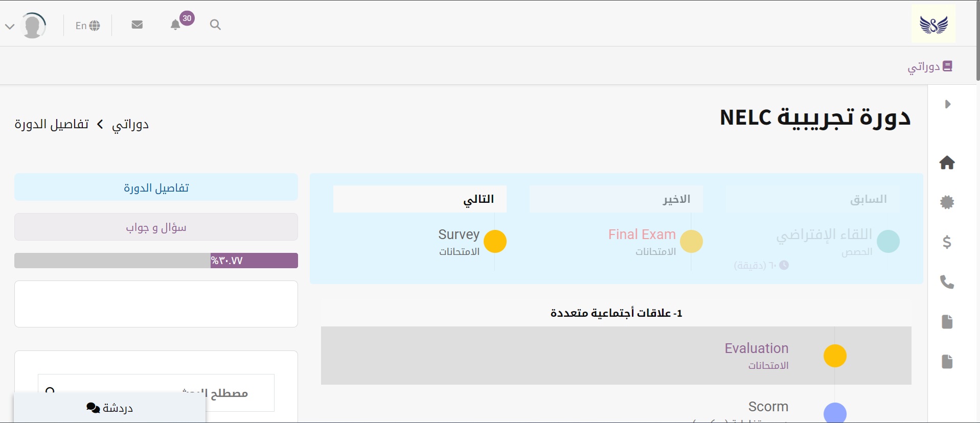Click the تفاصيل الدورة button

[x=156, y=187]
